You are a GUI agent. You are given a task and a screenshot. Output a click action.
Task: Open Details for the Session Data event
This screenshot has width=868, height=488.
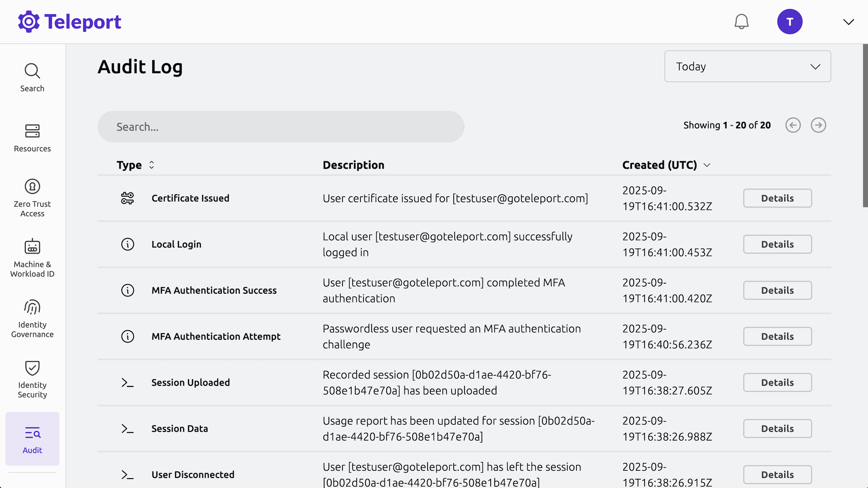click(x=777, y=428)
